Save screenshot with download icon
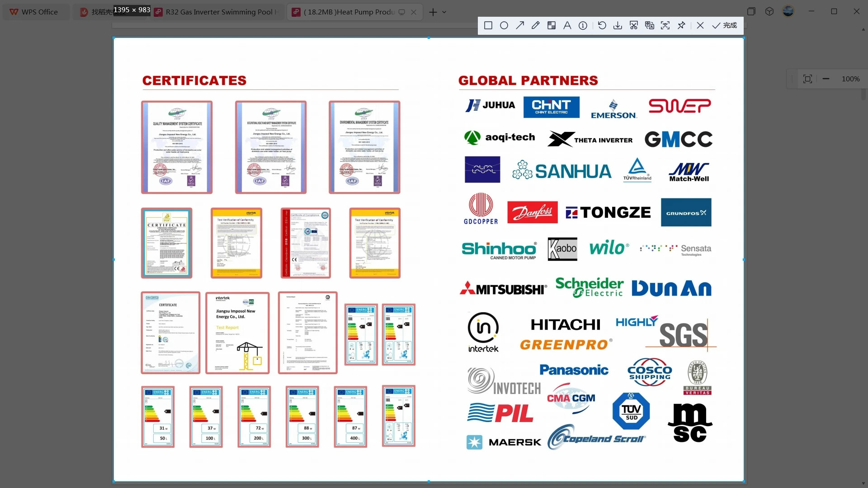868x488 pixels. pyautogui.click(x=618, y=25)
